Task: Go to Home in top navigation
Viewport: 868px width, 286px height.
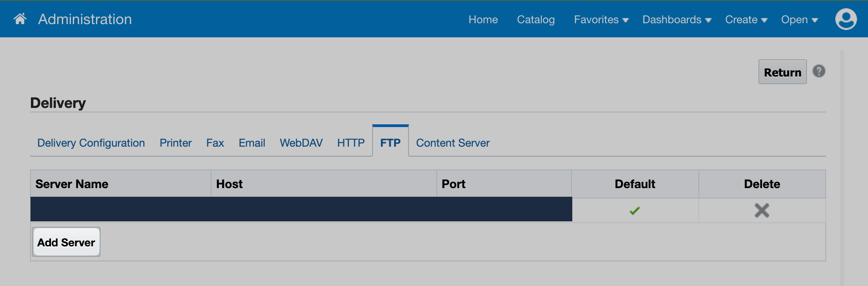Action: click(x=483, y=20)
